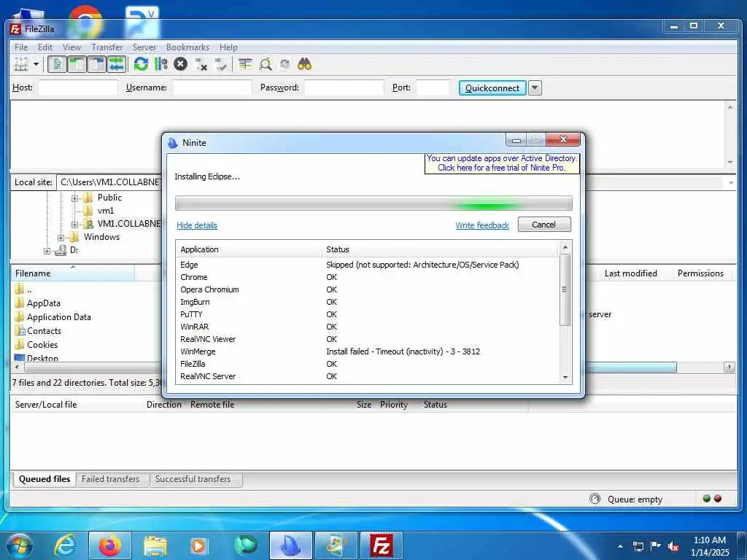747x560 pixels.
Task: Click the Password input field
Action: click(x=344, y=87)
